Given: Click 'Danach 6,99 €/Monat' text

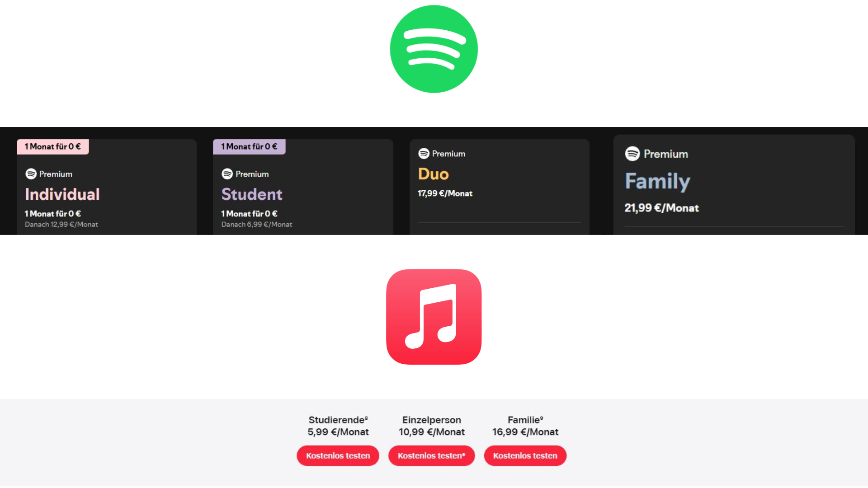Looking at the screenshot, I should coord(257,225).
